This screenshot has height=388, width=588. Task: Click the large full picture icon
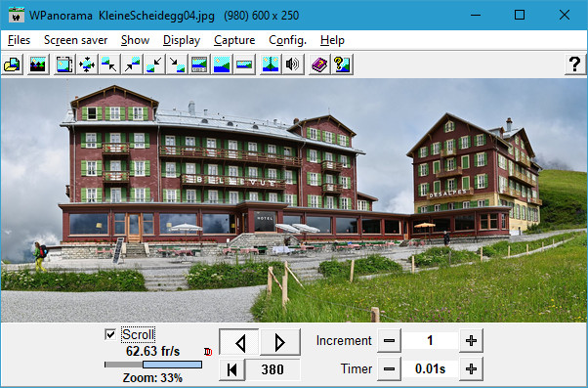click(x=222, y=65)
